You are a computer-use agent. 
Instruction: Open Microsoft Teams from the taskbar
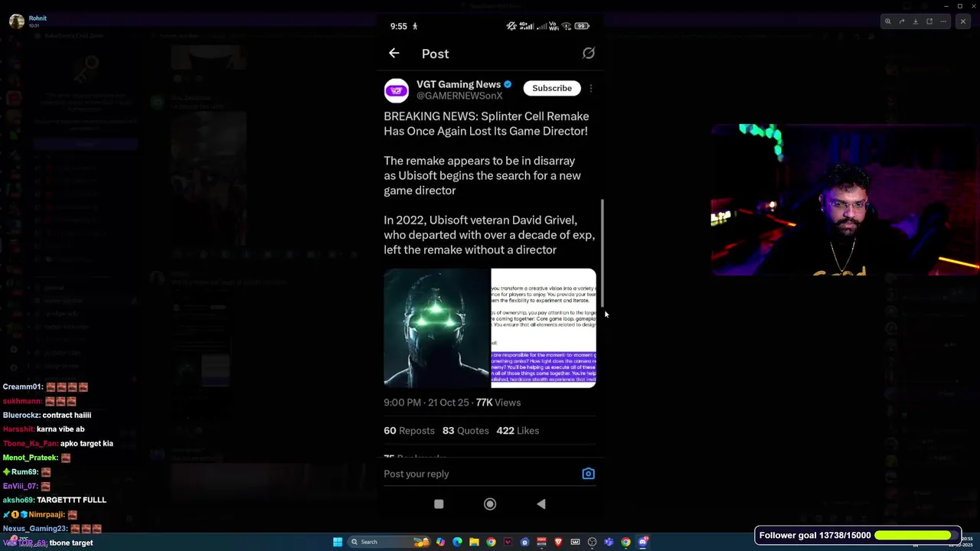coord(609,542)
